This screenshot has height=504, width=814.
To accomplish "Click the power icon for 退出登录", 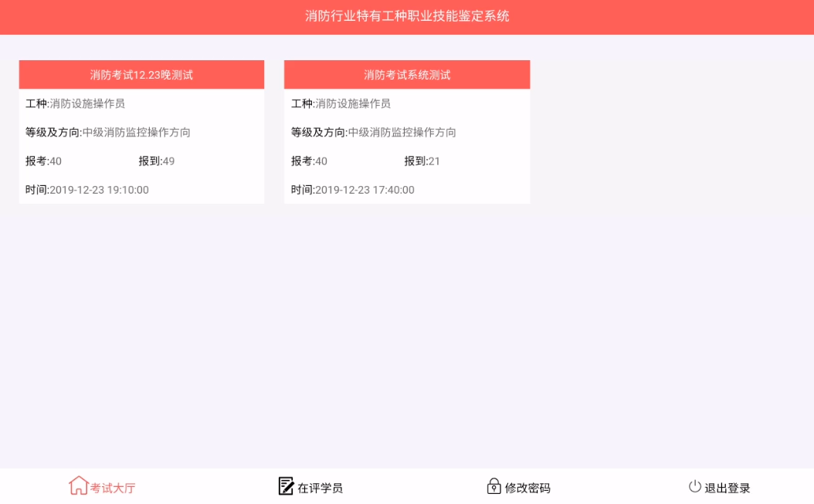I will [694, 486].
